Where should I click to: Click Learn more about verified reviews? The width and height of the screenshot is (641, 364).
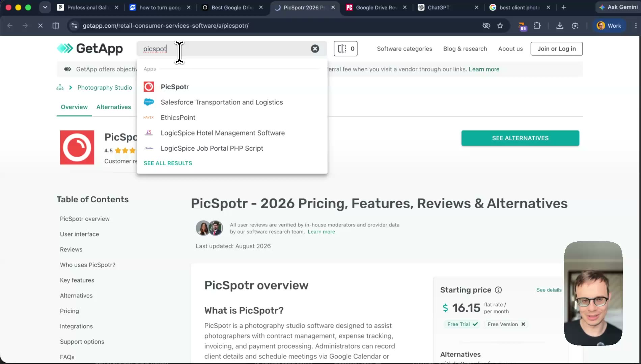tap(321, 232)
